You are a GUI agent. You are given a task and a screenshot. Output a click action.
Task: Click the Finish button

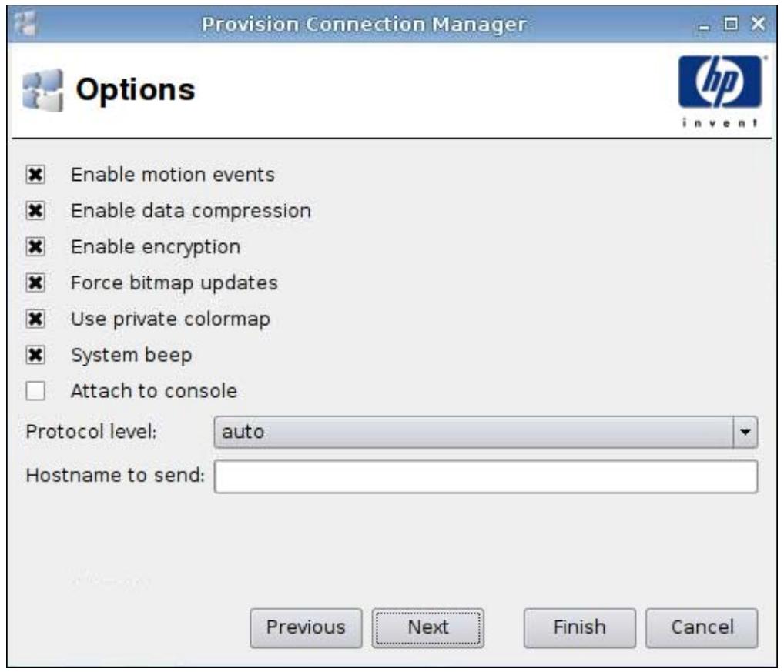point(579,627)
